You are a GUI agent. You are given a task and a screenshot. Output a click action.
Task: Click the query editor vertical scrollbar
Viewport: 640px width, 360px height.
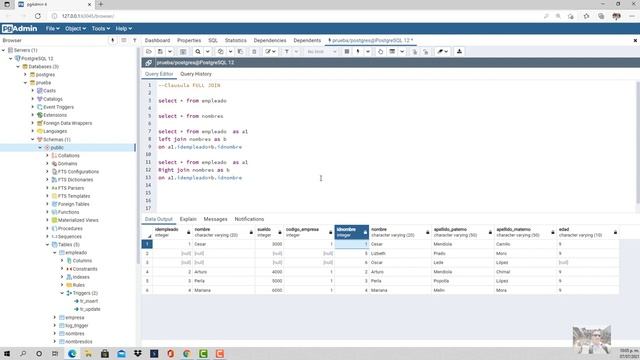point(638,143)
